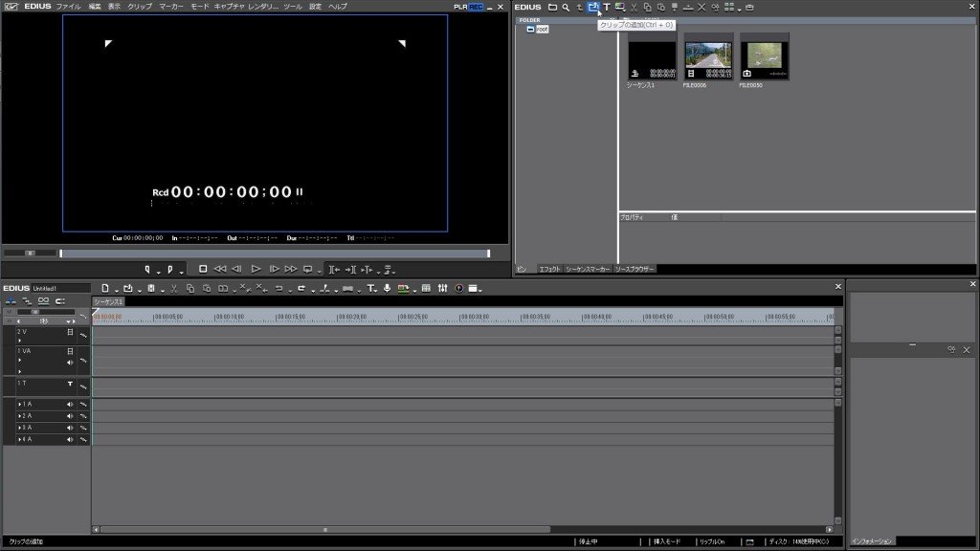
Task: Go up one folder level in bin
Action: pos(579,8)
